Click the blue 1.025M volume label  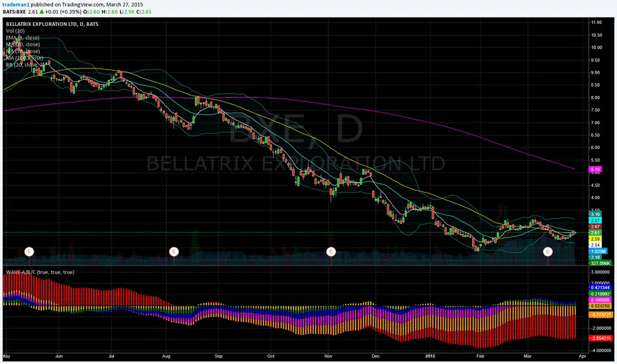(x=598, y=251)
